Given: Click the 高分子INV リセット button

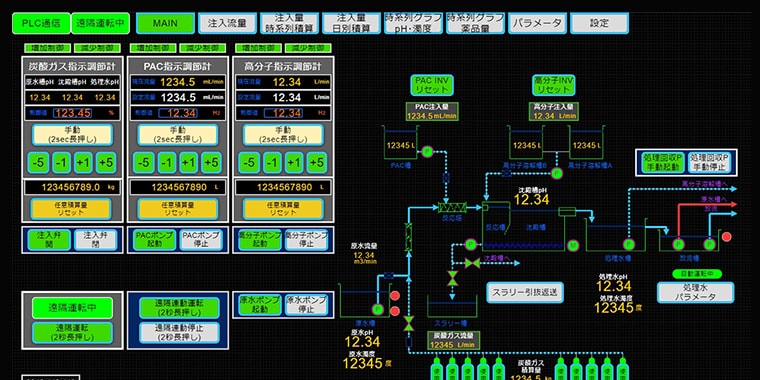Looking at the screenshot, I should point(554,85).
